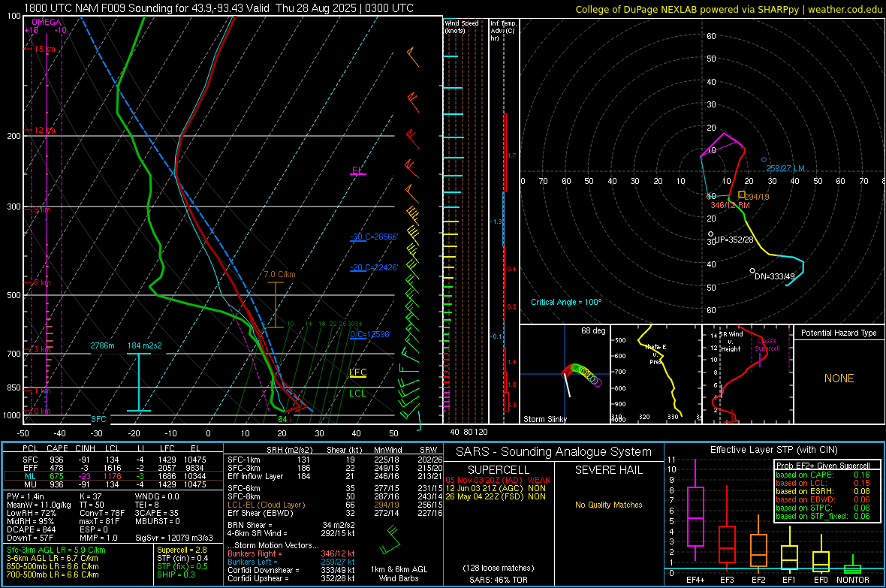Click the green LCL label on the skew-T
Screen dimensions: 886x588
[x=357, y=393]
